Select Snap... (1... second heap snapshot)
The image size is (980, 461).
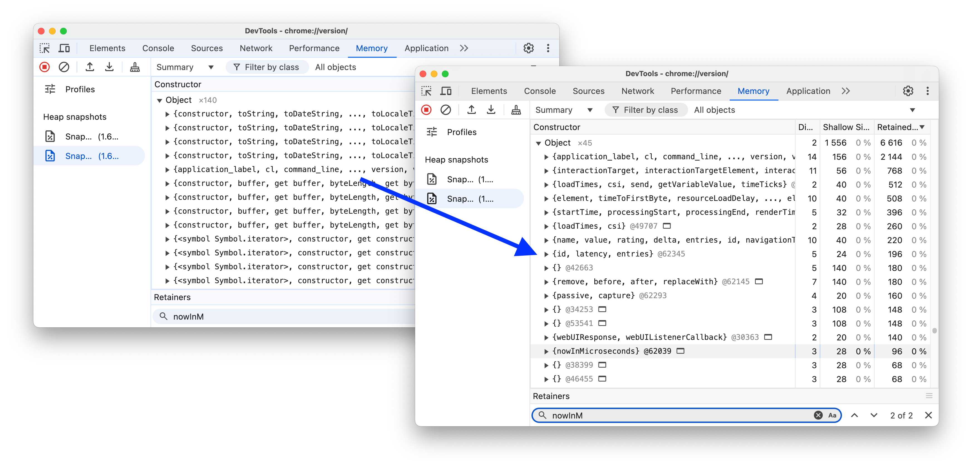coord(469,199)
